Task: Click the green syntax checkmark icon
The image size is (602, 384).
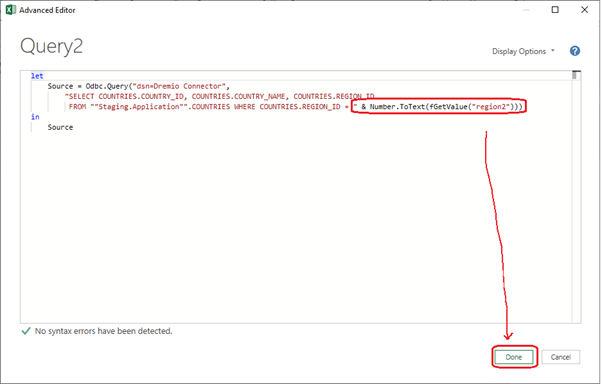Action: click(26, 331)
